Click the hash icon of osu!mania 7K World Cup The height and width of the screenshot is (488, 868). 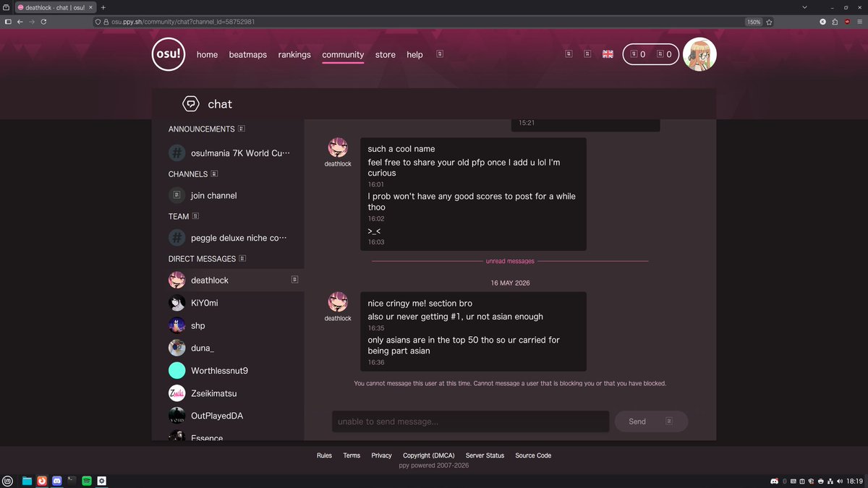177,153
